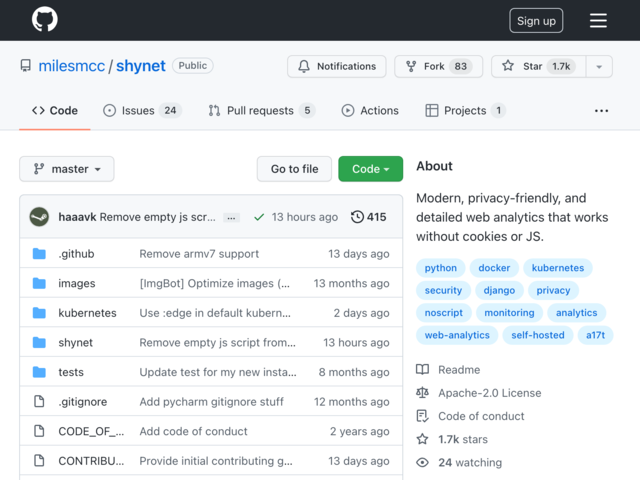Screen dimensions: 640x480
Task: Click the .github folder icon
Action: tap(39, 254)
